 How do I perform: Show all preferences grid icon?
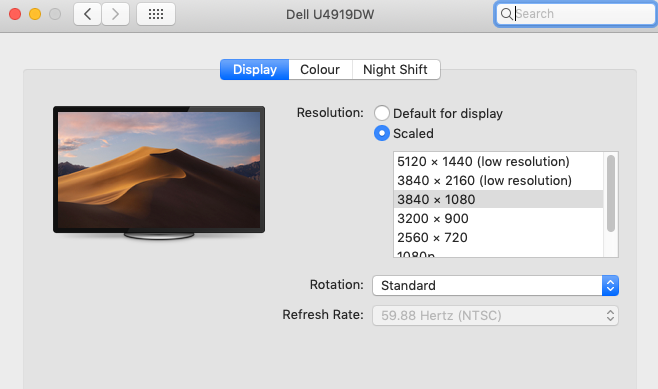tap(156, 14)
